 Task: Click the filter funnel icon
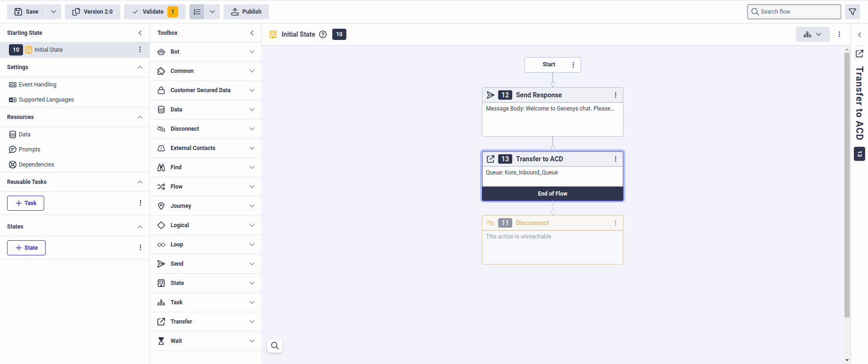pos(852,12)
